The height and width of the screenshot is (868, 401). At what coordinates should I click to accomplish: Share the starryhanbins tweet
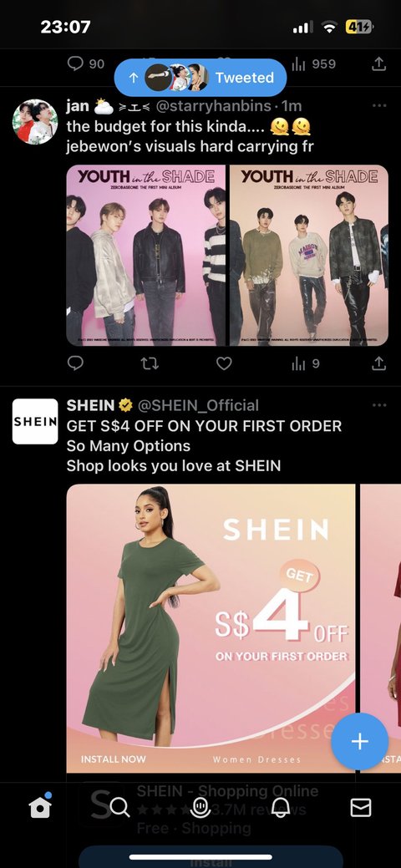tap(378, 363)
